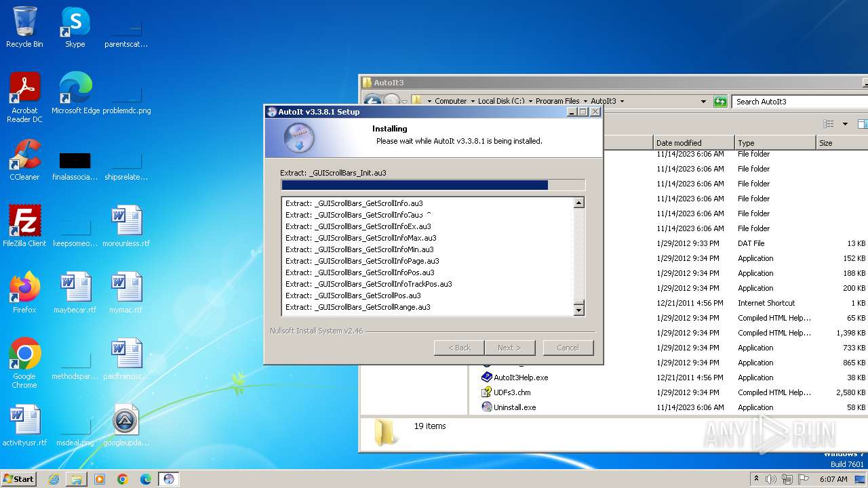
Task: Select the AutoIt3Help.exe file
Action: pyautogui.click(x=521, y=378)
